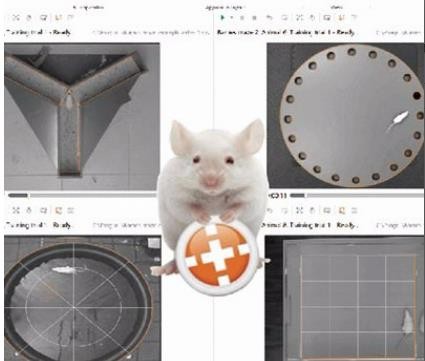Click crossed-arrows fit icon above Y-maze video
425x361 pixels.
point(15,17)
